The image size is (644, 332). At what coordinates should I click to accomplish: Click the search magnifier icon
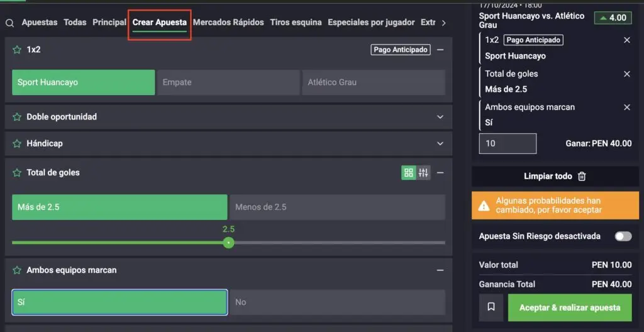pos(9,23)
